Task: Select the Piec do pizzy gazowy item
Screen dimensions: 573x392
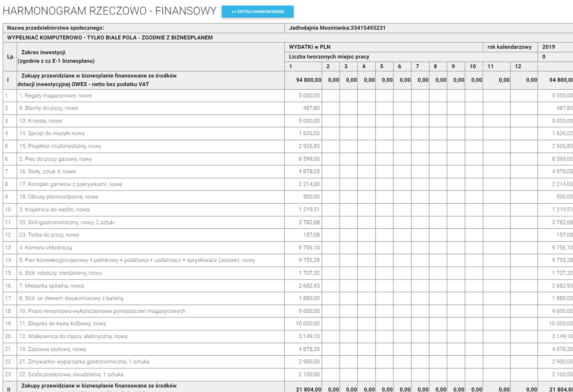Action: [x=55, y=159]
